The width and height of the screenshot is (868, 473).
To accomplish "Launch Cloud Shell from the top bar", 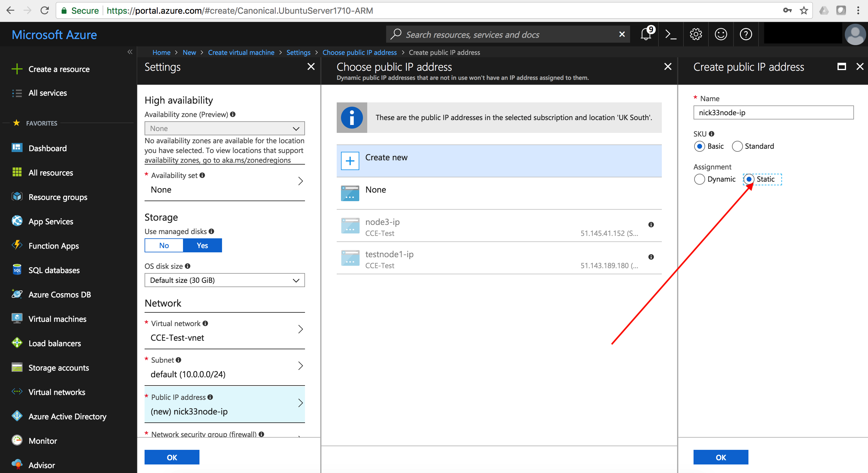I will point(671,34).
